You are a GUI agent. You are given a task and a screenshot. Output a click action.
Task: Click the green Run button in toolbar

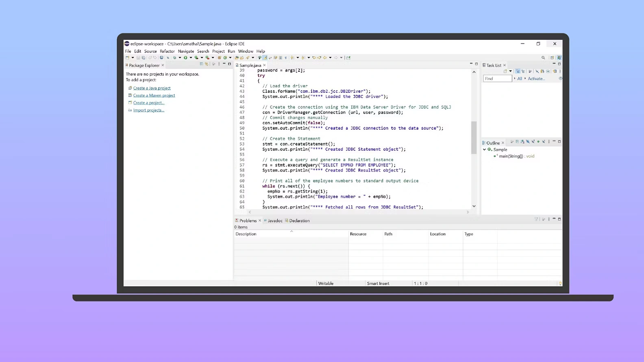click(185, 58)
